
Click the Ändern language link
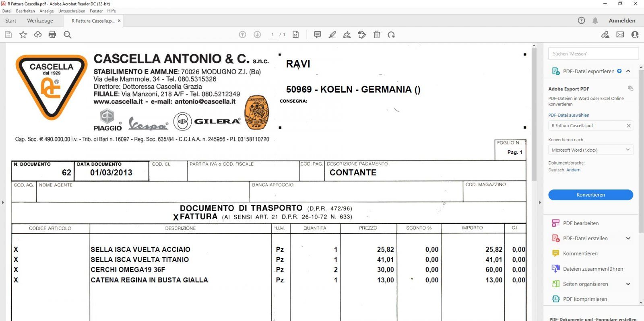(573, 170)
